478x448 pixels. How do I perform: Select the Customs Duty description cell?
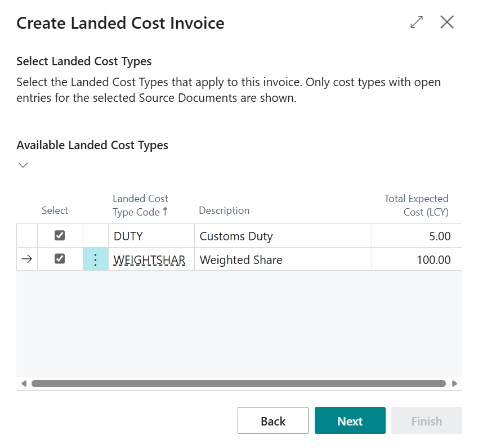[283, 236]
